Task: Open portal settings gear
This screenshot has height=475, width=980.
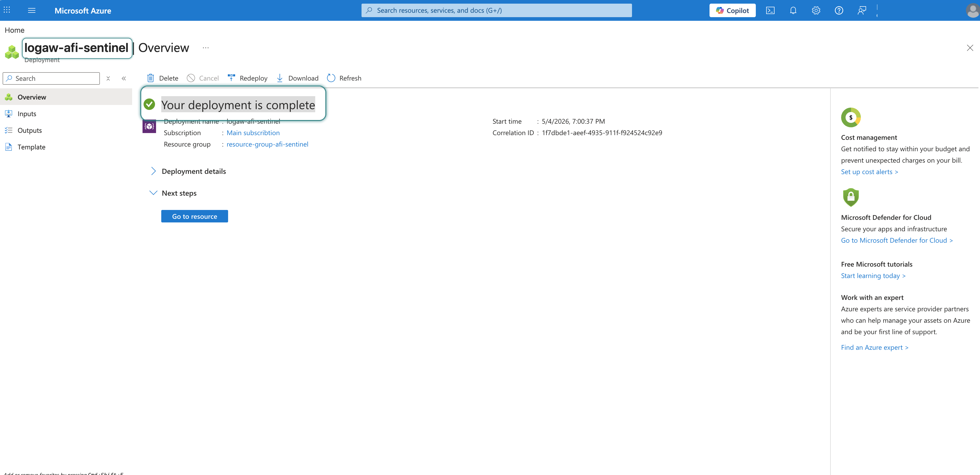Action: pyautogui.click(x=816, y=10)
